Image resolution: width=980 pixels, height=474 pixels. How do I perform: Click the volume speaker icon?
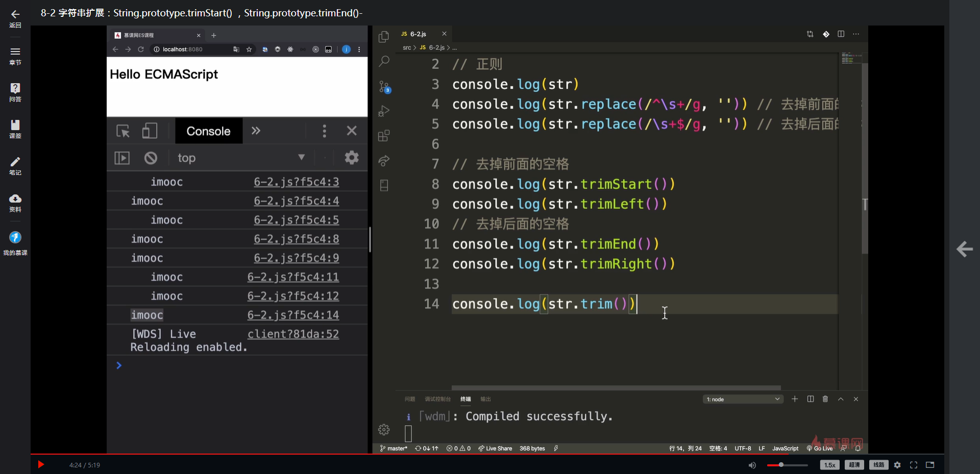pyautogui.click(x=752, y=465)
